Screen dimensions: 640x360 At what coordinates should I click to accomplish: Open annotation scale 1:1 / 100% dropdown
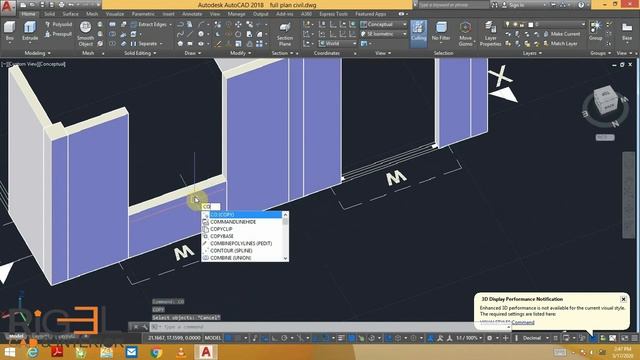[469, 338]
